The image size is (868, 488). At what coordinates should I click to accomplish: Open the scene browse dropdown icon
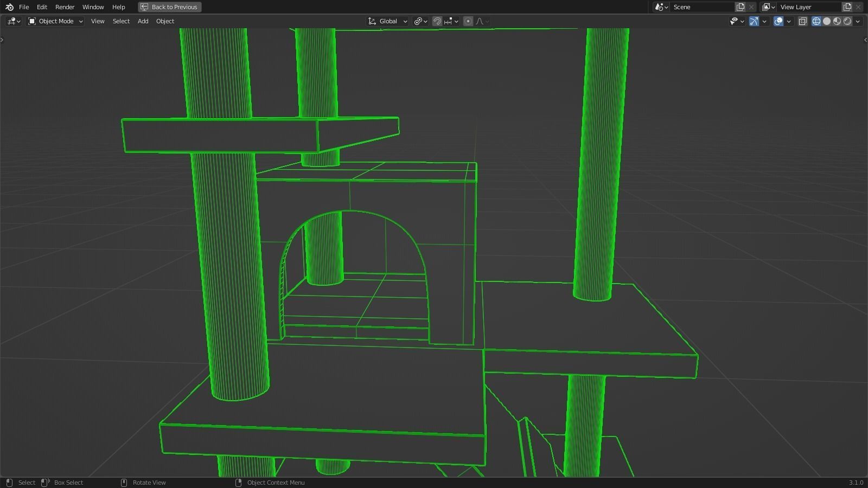[661, 7]
